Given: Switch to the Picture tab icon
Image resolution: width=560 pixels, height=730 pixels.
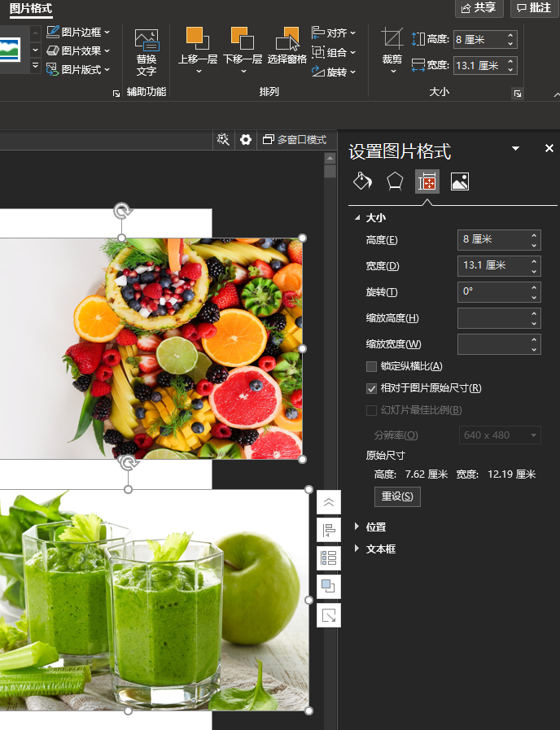Looking at the screenshot, I should [x=460, y=181].
